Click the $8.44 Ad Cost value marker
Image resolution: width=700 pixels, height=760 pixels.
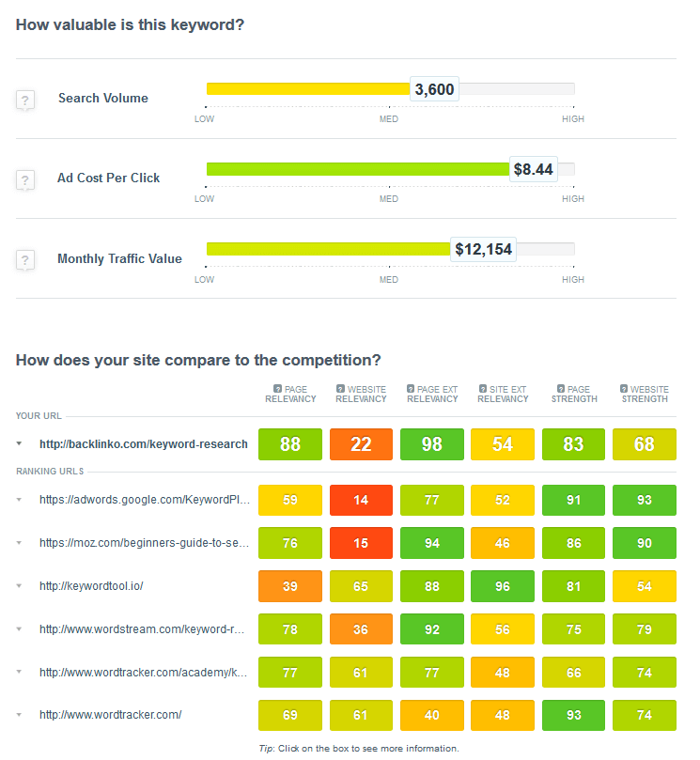pos(534,169)
